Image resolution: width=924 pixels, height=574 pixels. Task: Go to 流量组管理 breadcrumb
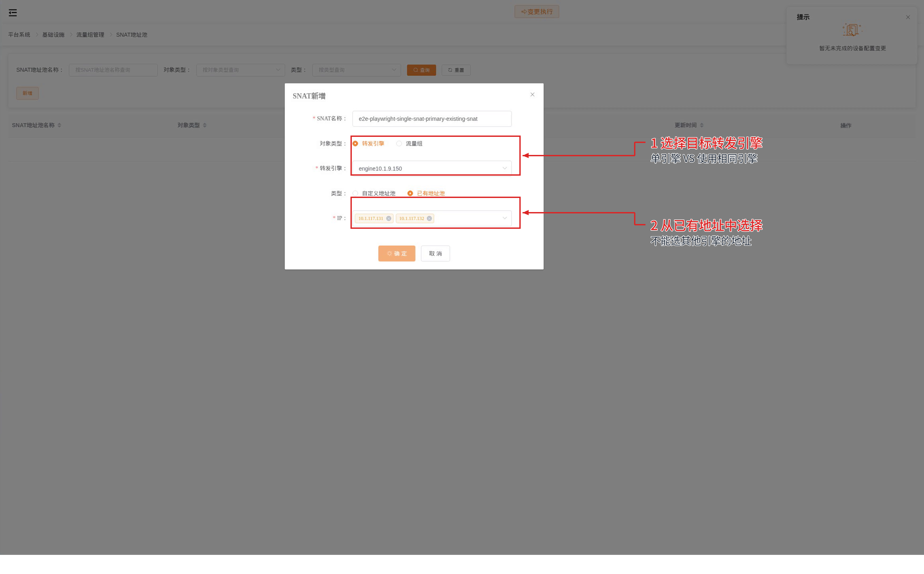(x=90, y=35)
